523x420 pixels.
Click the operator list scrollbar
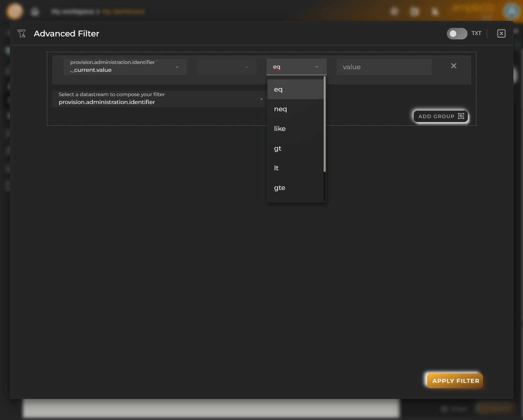[324, 125]
